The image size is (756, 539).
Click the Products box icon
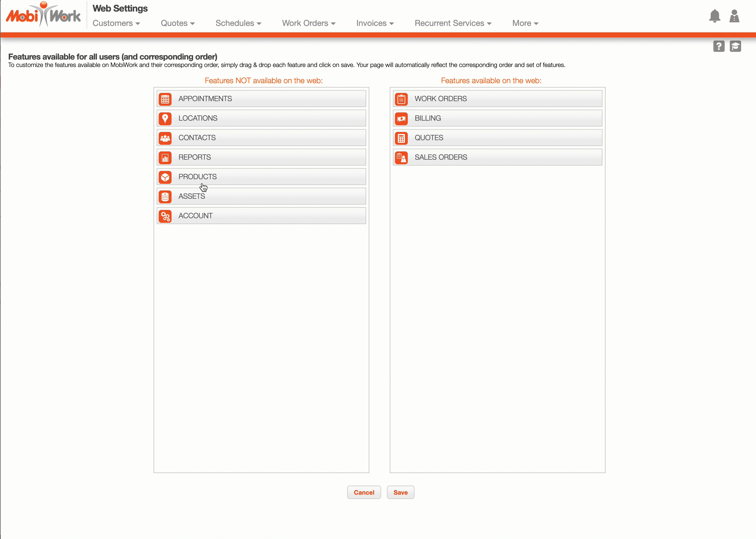point(165,177)
